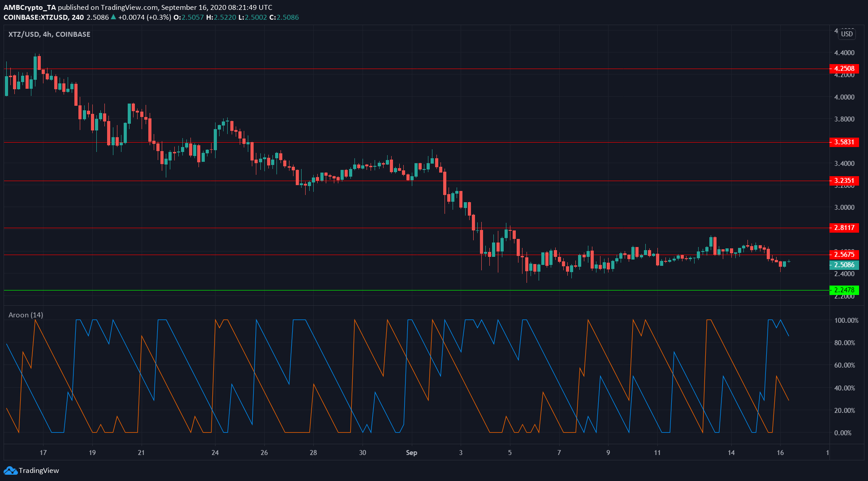The image size is (868, 481).
Task: Click the XTZ/USD, 4h, COINBASE title
Action: [x=49, y=34]
